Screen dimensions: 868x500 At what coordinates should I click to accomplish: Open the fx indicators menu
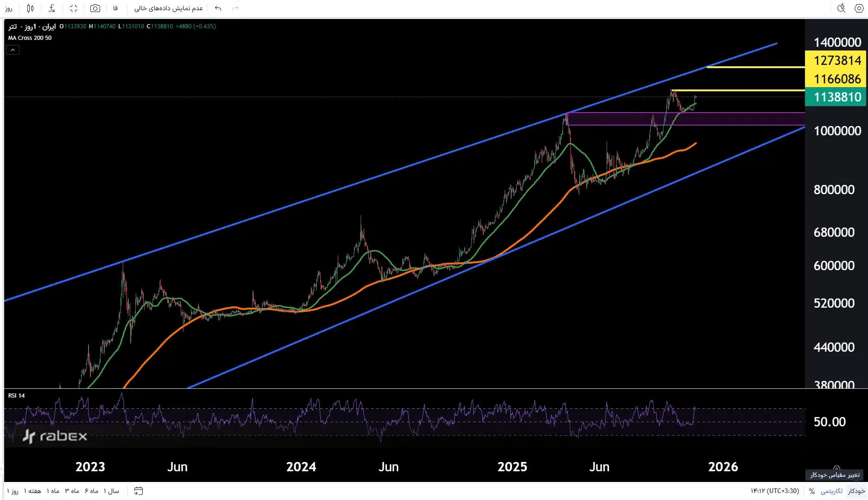pyautogui.click(x=52, y=8)
